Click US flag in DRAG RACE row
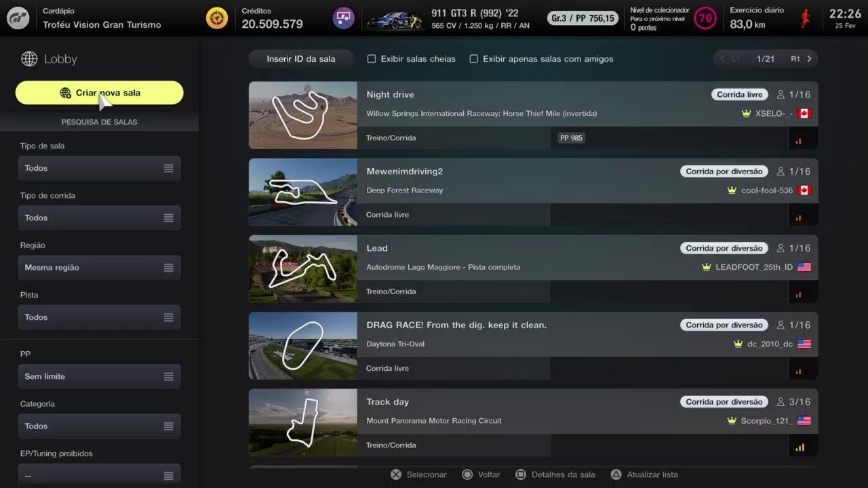This screenshot has width=868, height=488. [x=804, y=344]
